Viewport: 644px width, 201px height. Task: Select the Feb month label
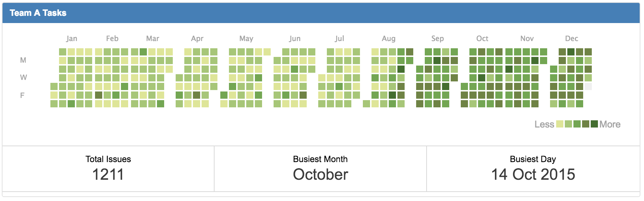click(112, 39)
